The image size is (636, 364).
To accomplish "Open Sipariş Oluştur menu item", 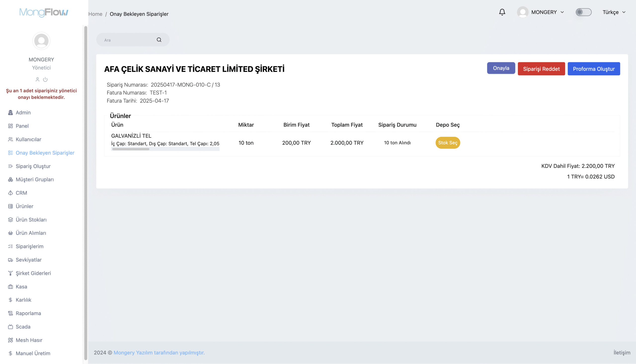I will (33, 166).
